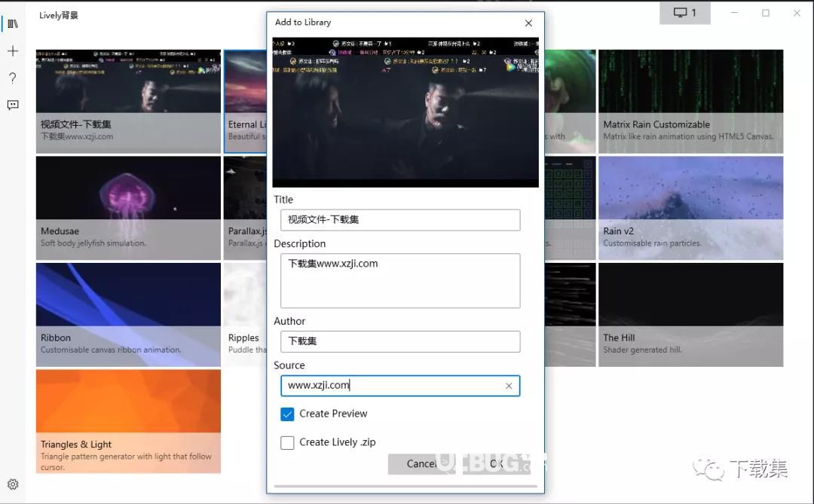Click the Author input field
The height and width of the screenshot is (504, 814).
[x=400, y=341]
